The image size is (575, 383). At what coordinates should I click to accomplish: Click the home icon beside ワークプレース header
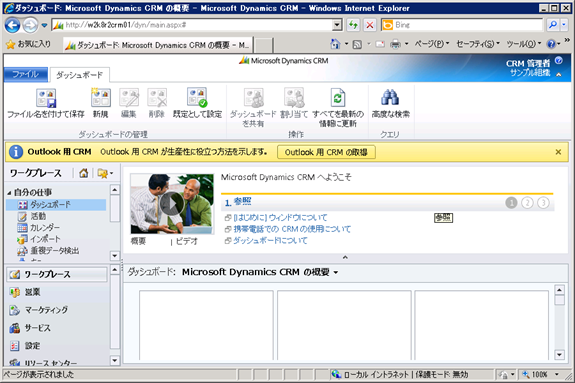[x=84, y=173]
